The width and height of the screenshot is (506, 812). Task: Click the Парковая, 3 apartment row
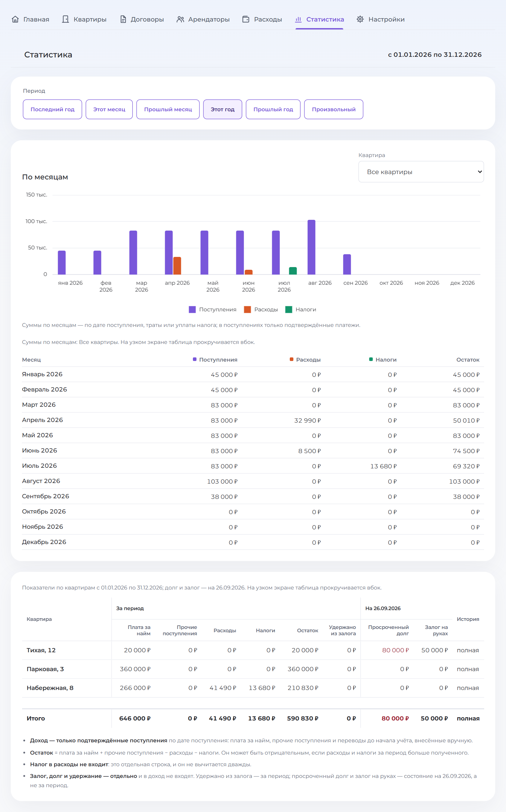(x=253, y=669)
